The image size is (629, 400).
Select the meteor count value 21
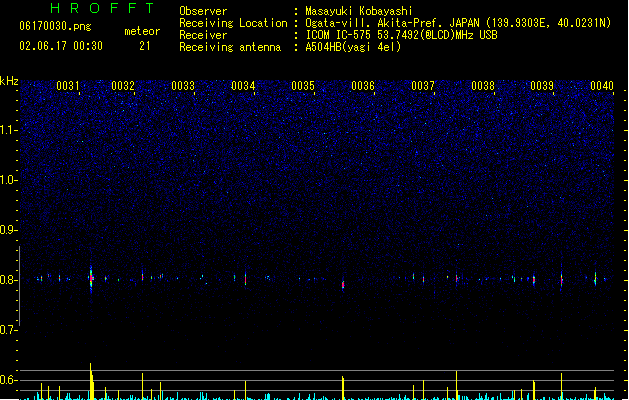[145, 46]
